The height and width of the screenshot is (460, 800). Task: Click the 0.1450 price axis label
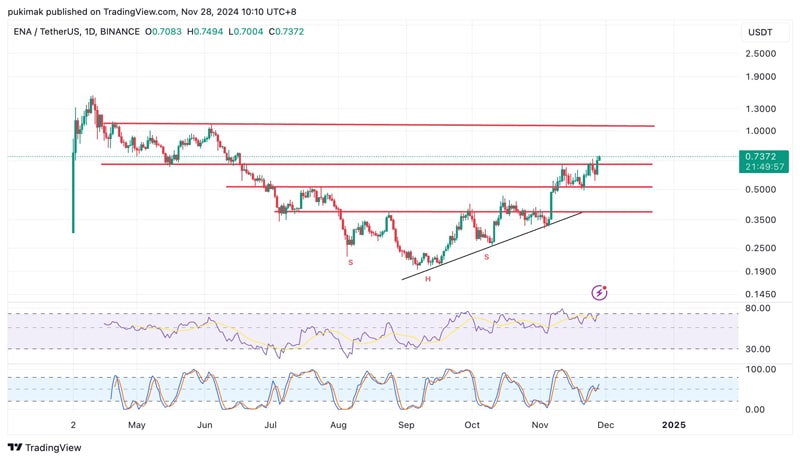coord(760,294)
